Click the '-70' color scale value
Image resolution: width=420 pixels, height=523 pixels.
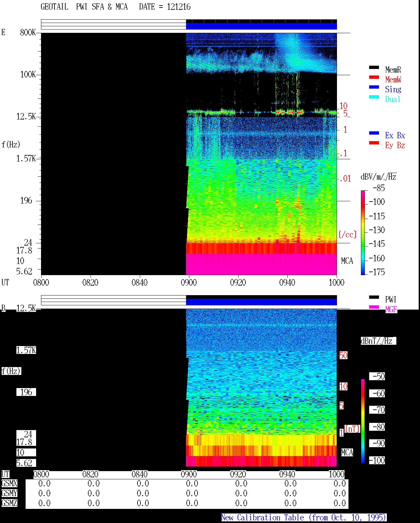(379, 410)
